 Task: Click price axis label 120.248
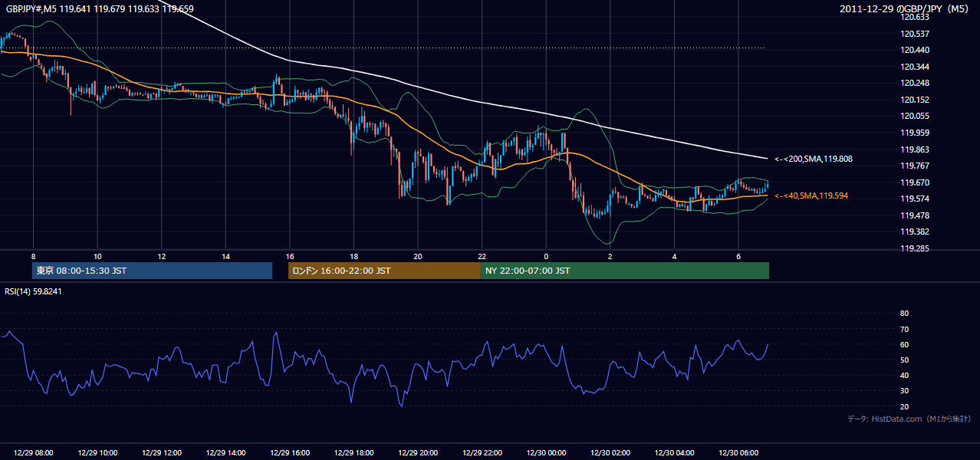916,83
